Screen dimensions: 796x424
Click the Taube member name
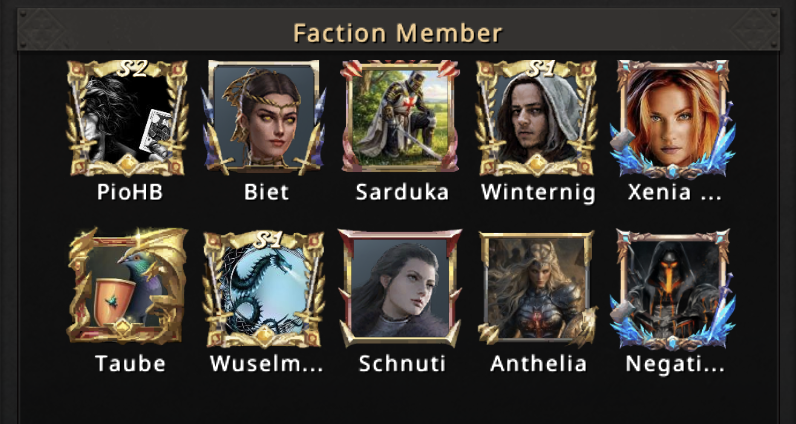(x=130, y=364)
